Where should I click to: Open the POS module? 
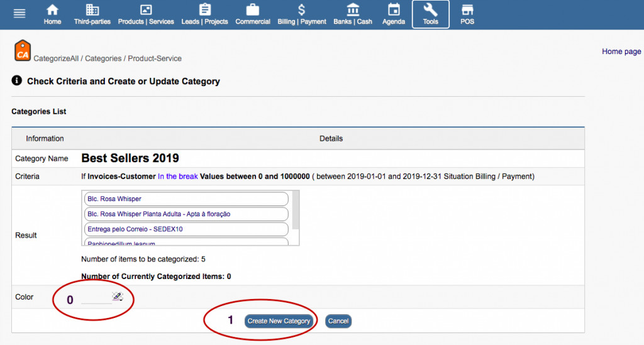coord(467,14)
